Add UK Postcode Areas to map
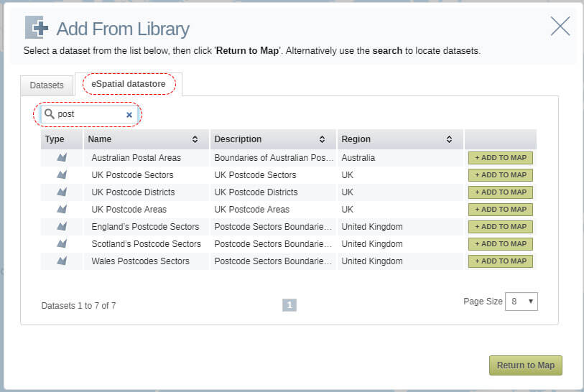The width and height of the screenshot is (584, 392). (501, 210)
